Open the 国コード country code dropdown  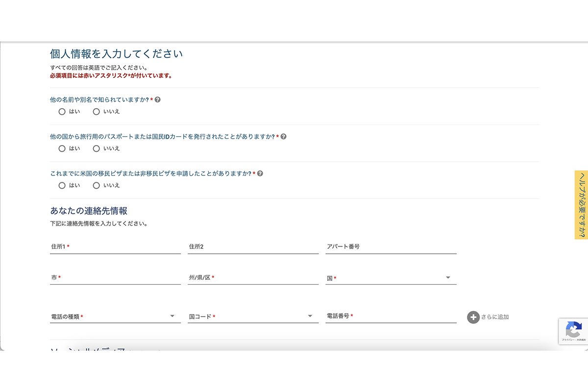coord(253,317)
